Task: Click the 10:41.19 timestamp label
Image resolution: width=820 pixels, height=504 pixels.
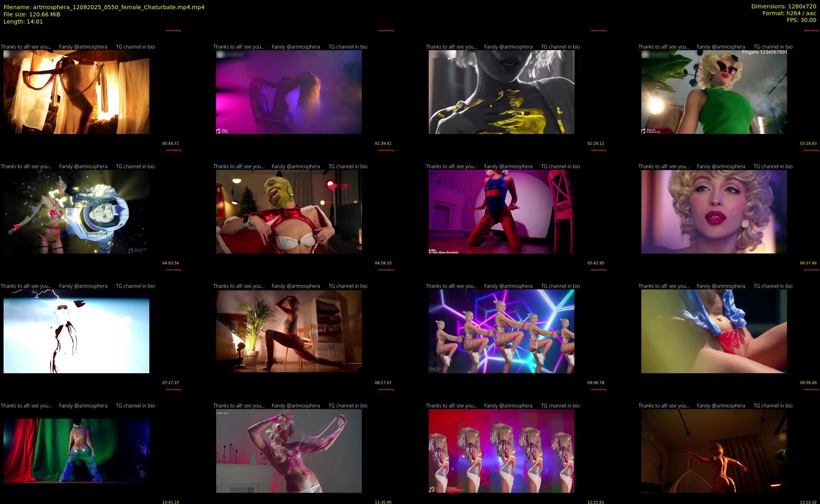Action: pos(171,502)
